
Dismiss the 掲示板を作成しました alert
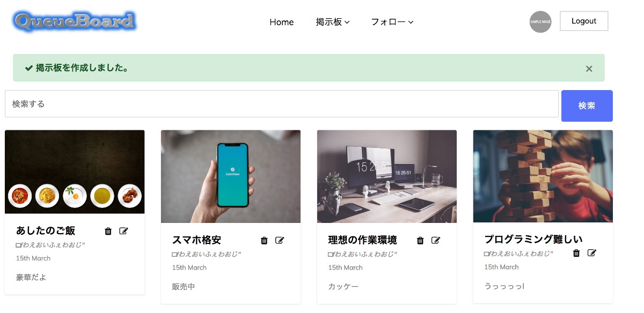[x=589, y=69]
